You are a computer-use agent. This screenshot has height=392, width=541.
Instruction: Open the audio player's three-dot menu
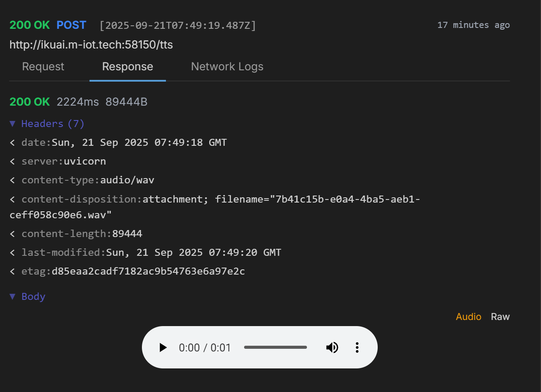coord(357,347)
